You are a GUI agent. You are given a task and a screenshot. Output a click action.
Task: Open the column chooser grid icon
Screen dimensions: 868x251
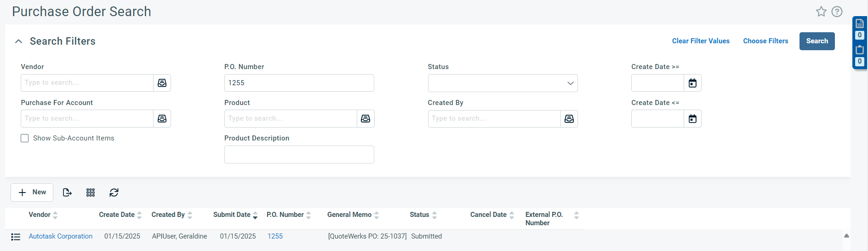pos(91,193)
